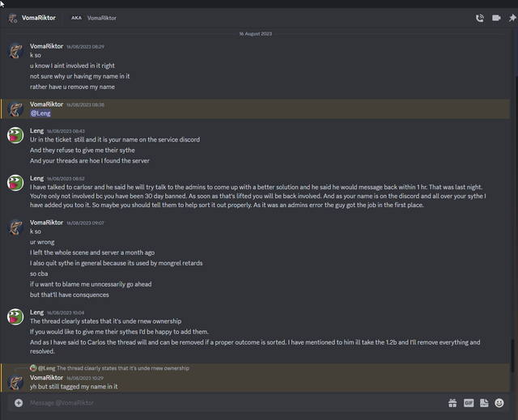Click Leng's frog avatar at 08:52
Image resolution: width=518 pixels, height=420 pixels.
(x=15, y=183)
